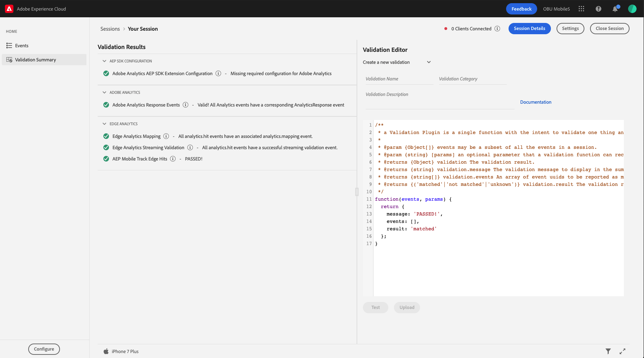
Task: Open the app switcher grid icon
Action: click(x=582, y=9)
